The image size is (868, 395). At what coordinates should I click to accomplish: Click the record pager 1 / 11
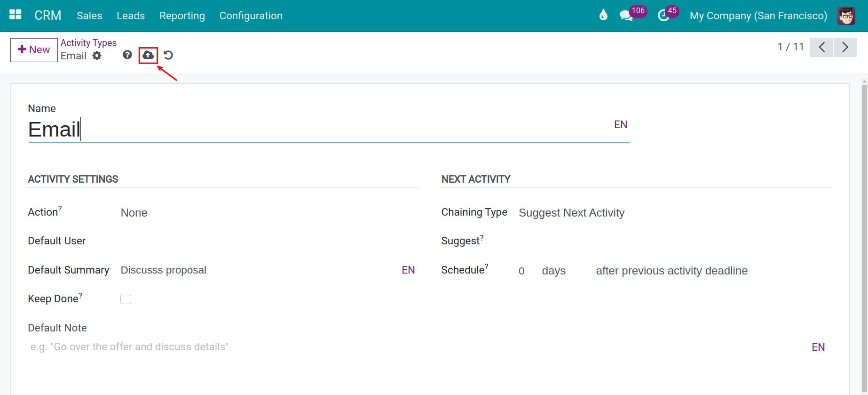790,47
